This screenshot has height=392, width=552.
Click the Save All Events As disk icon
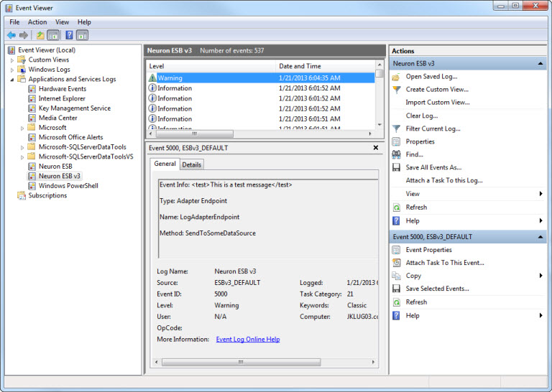point(396,167)
